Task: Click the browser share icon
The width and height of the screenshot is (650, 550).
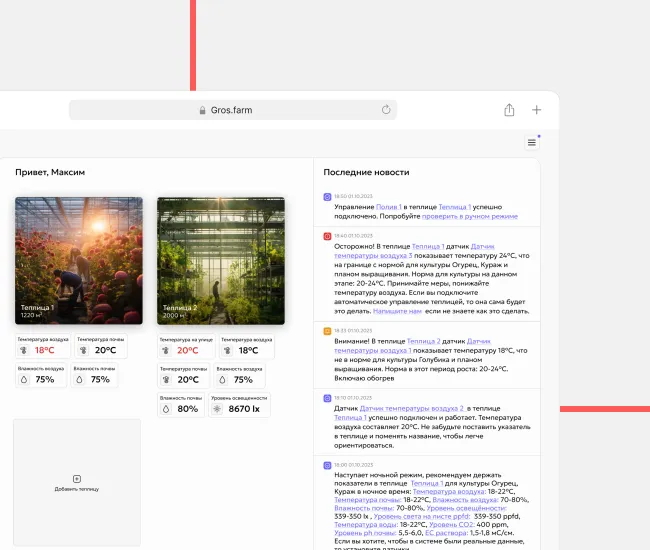Action: click(x=509, y=110)
